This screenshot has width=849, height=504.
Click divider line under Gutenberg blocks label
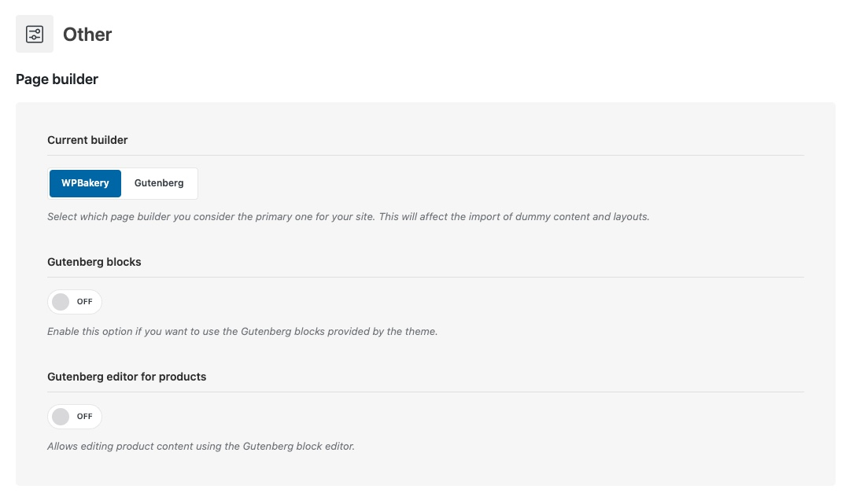425,277
